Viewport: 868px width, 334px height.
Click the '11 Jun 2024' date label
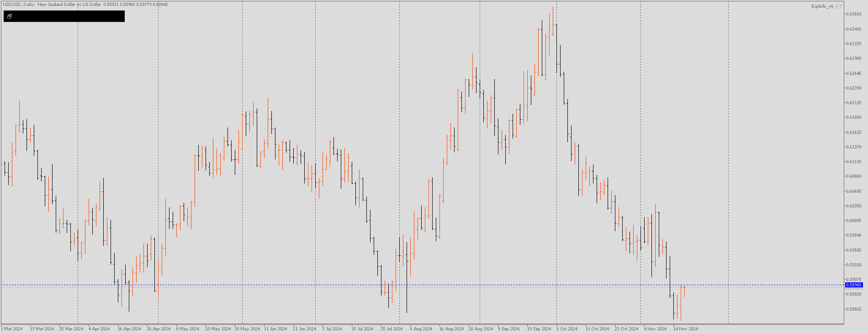pos(275,329)
